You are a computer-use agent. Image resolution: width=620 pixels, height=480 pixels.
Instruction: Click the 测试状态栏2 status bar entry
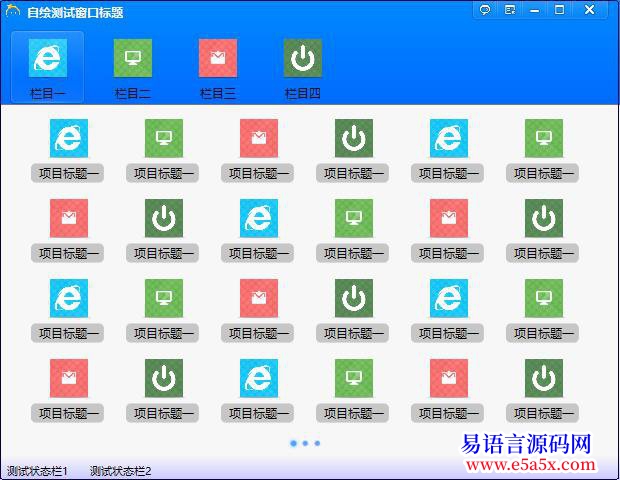(121, 471)
